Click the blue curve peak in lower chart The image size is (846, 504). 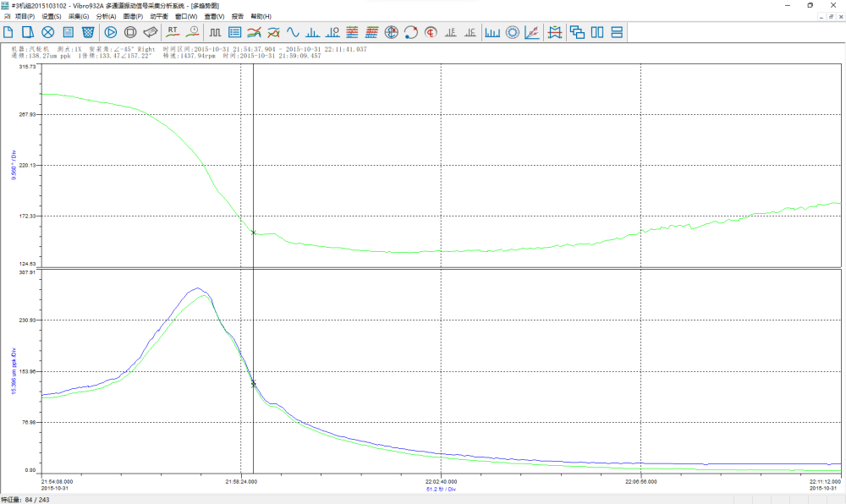(x=197, y=288)
